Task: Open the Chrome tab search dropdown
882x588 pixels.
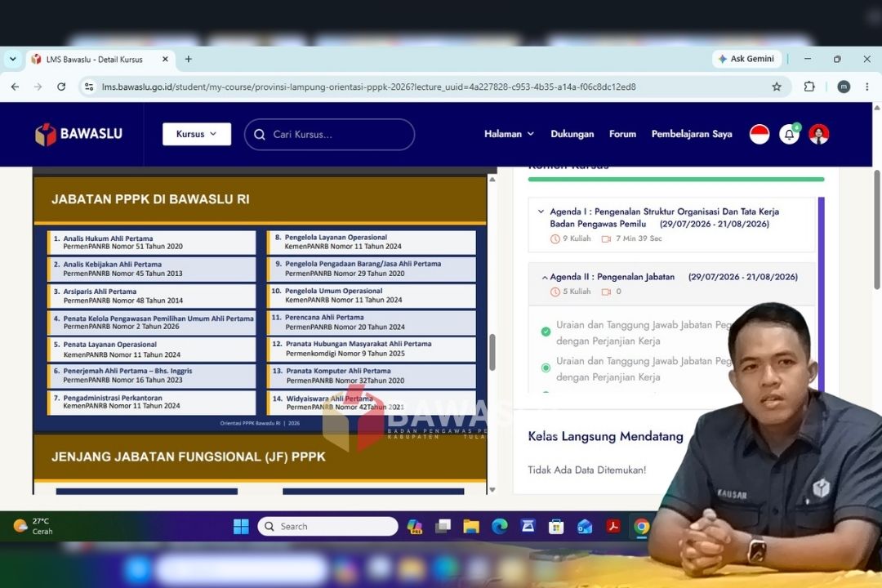Action: click(12, 59)
